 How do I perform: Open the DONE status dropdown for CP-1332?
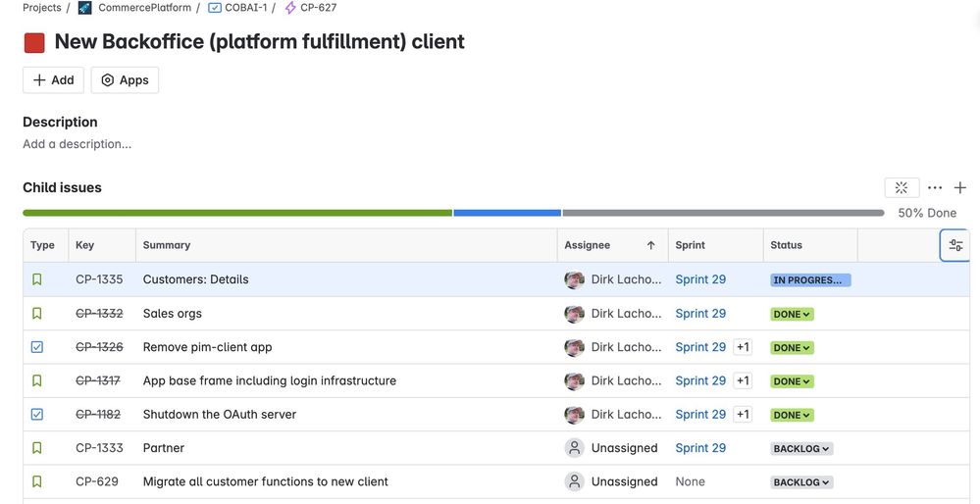(792, 314)
